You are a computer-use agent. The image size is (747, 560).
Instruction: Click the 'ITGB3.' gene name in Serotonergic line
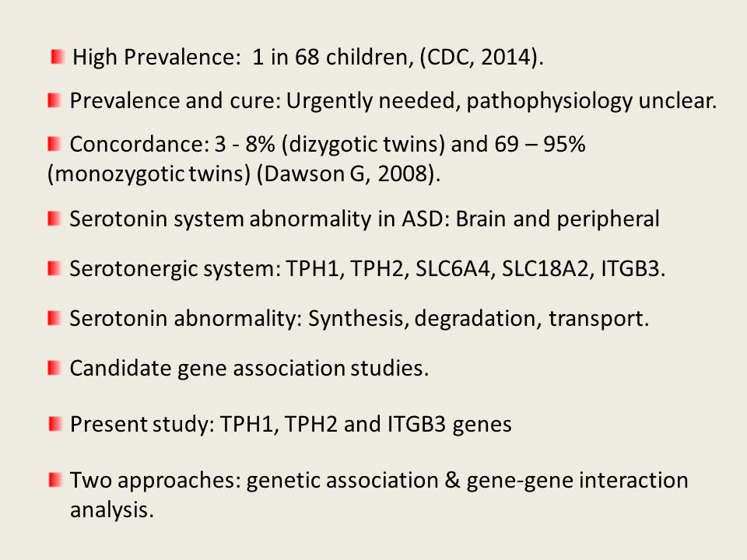coord(633,269)
